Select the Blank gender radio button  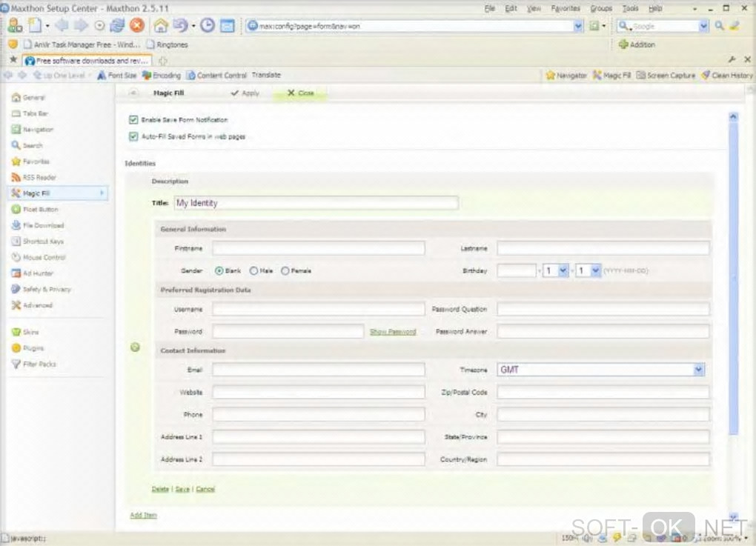pos(219,271)
